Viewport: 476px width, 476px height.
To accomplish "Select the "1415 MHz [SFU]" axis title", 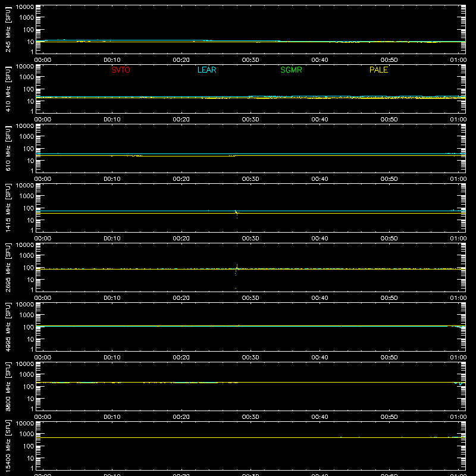I will click(x=8, y=208).
